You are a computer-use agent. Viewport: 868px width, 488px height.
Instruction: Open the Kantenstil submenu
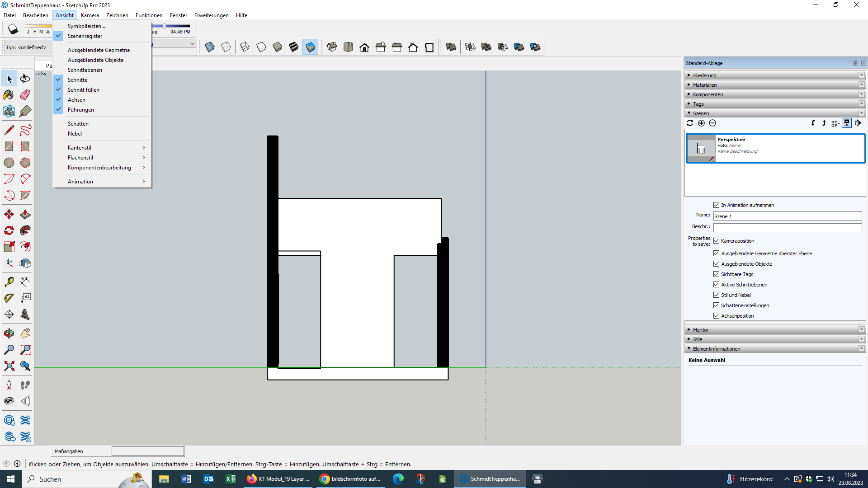click(80, 148)
